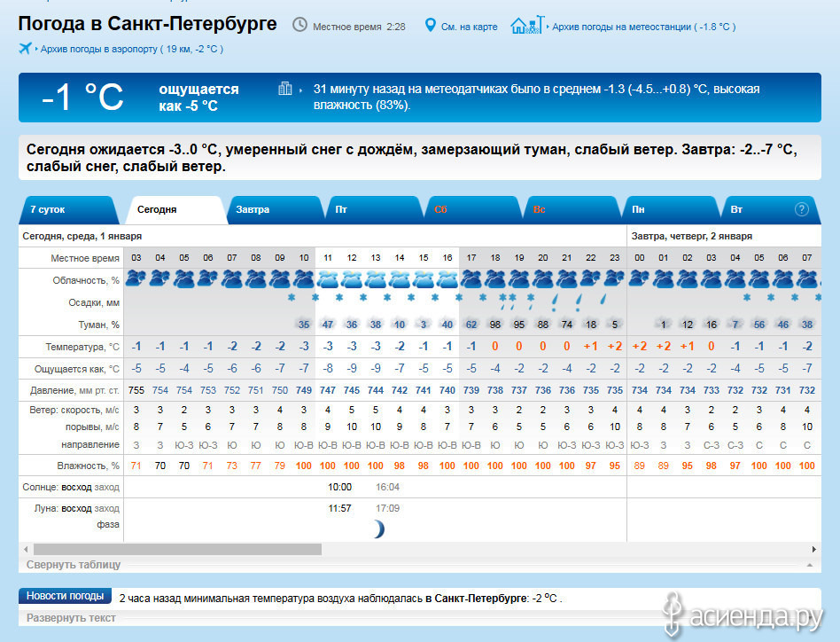Screen dimensions: 840x642
Task: Open Архив погоды на метеостанции link
Action: 644,27
